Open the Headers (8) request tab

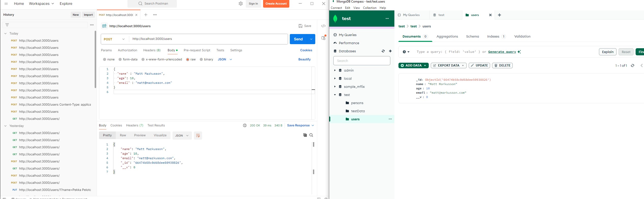point(152,50)
